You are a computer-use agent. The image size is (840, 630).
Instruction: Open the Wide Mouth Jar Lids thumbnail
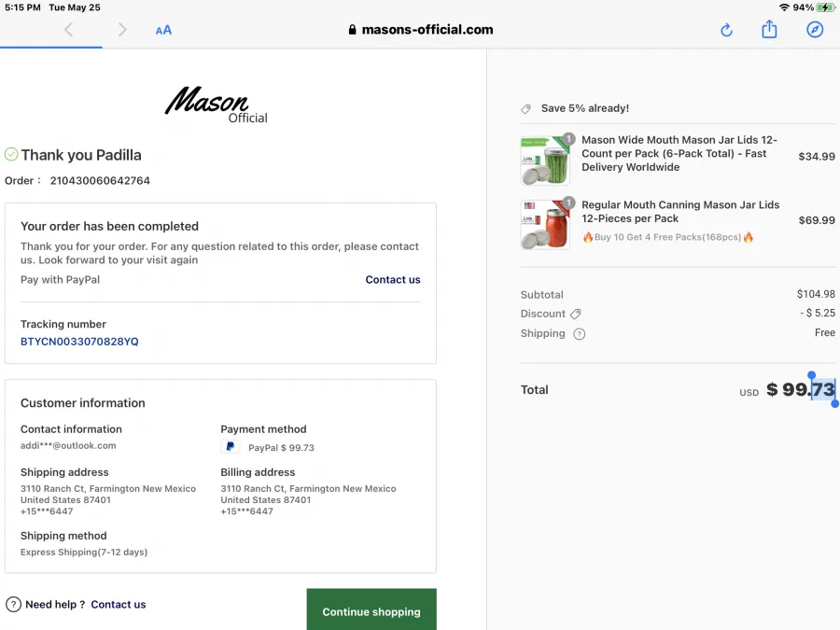545,161
